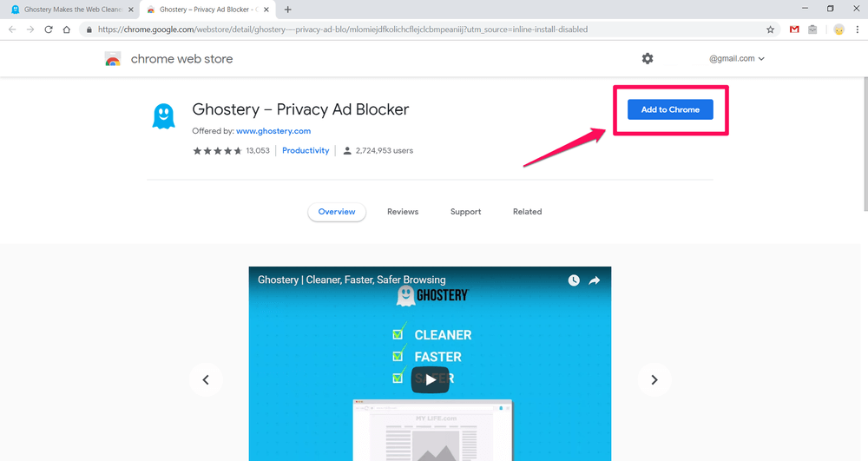Click the users person icon
This screenshot has width=868, height=461.
tap(347, 150)
